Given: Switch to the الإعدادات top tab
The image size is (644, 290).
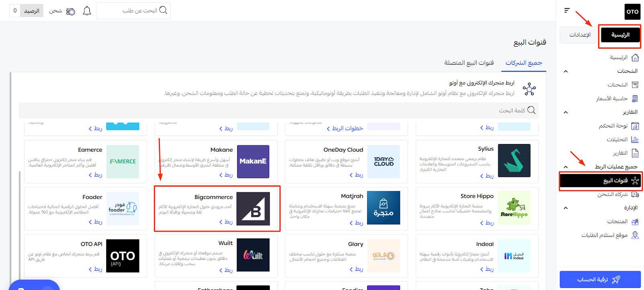Looking at the screenshot, I should coord(580,35).
